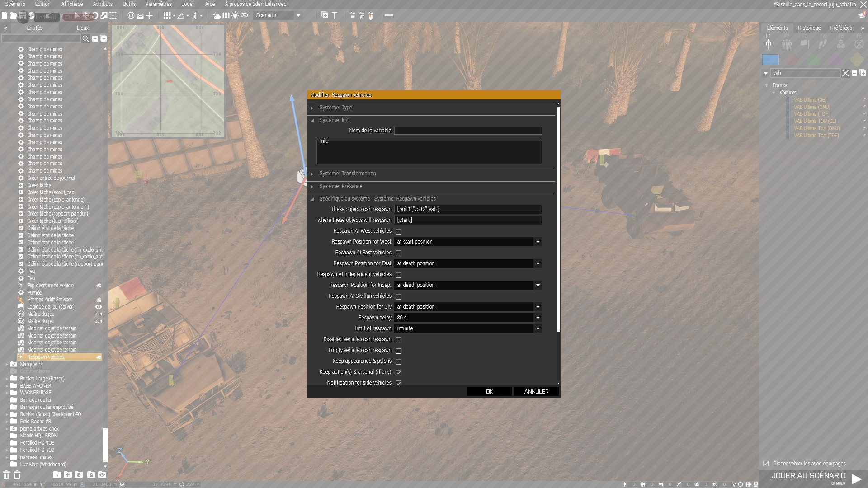Image resolution: width=868 pixels, height=488 pixels.
Task: Click the weather/environment toolbar icon
Action: point(217,15)
